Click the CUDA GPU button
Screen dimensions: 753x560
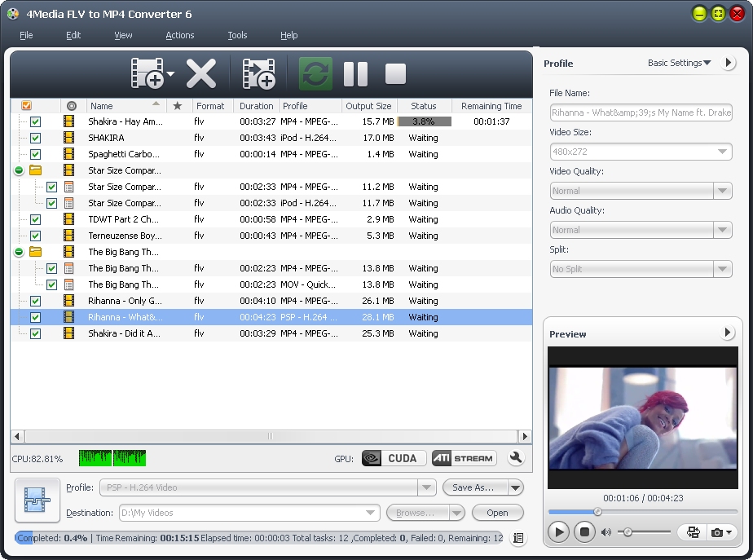click(x=394, y=458)
